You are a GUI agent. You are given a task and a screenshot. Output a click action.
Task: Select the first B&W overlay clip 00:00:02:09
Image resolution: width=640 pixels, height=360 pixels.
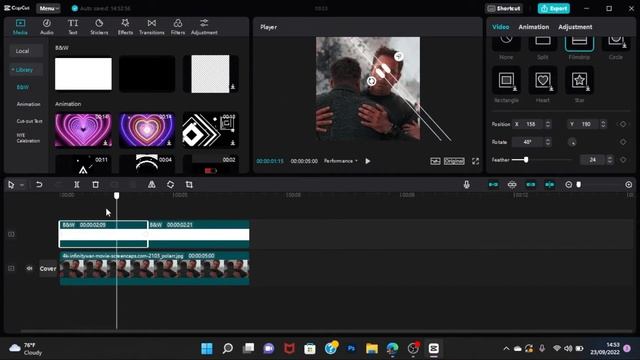[x=103, y=234]
